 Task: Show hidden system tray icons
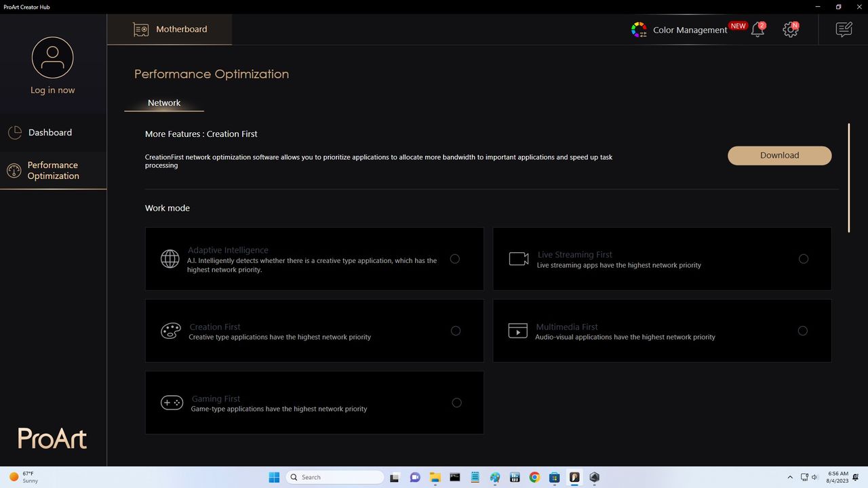790,477
